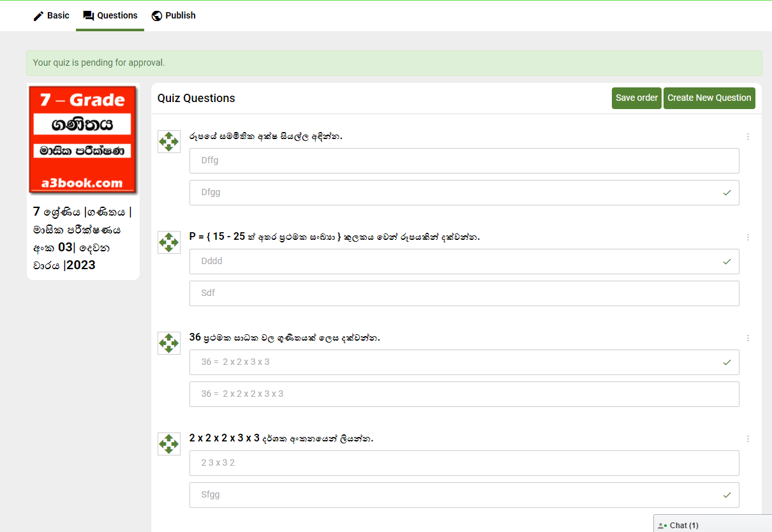Click pencil icon on Basic tab
The height and width of the screenshot is (532, 772).
point(39,16)
